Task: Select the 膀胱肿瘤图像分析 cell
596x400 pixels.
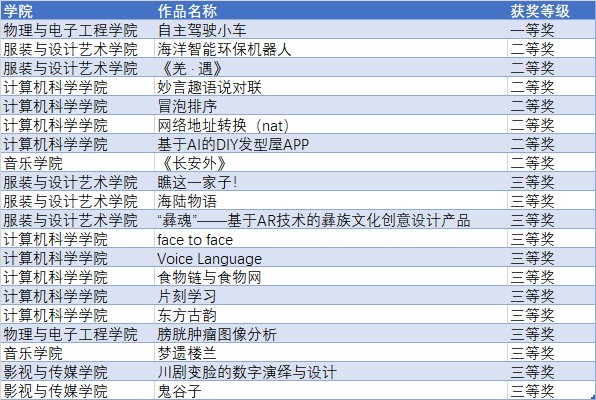Action: pos(331,333)
